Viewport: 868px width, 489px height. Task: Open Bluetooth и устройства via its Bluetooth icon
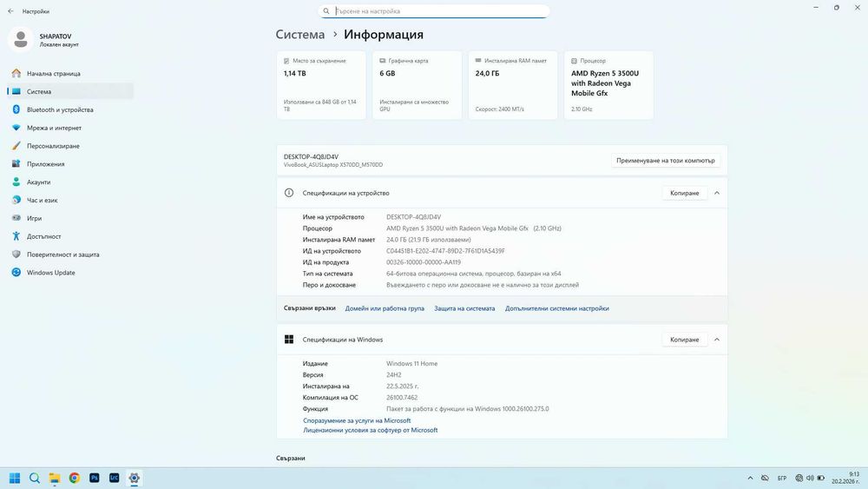tap(16, 109)
